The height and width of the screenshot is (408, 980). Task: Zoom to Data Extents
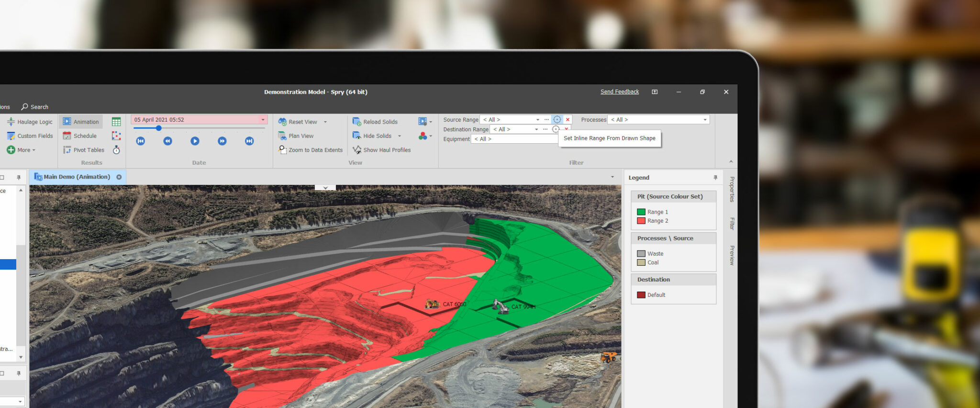coord(311,150)
